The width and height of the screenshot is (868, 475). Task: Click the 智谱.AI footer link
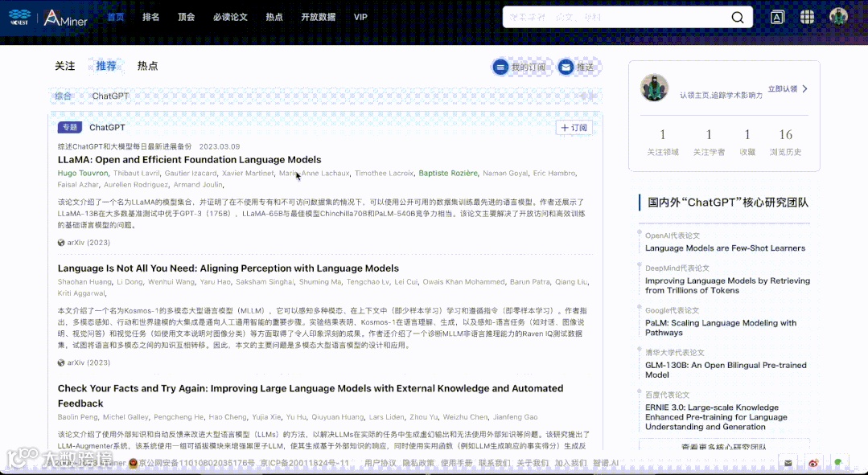tap(606, 463)
